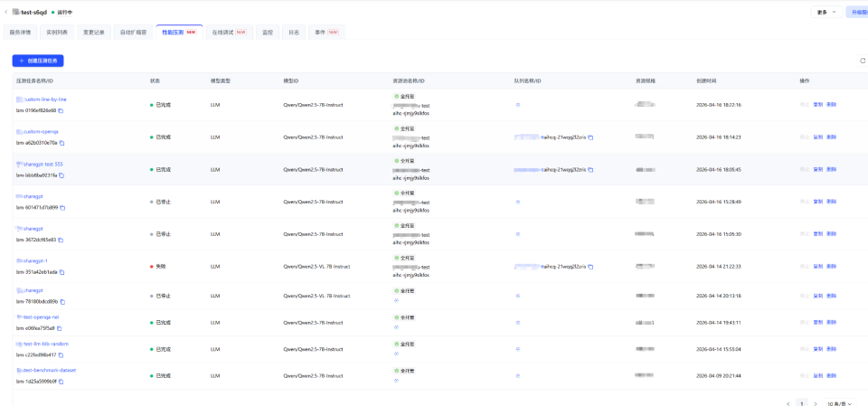
Task: Copy the ID under the sharegpt-test-555 task
Action: 61,175
